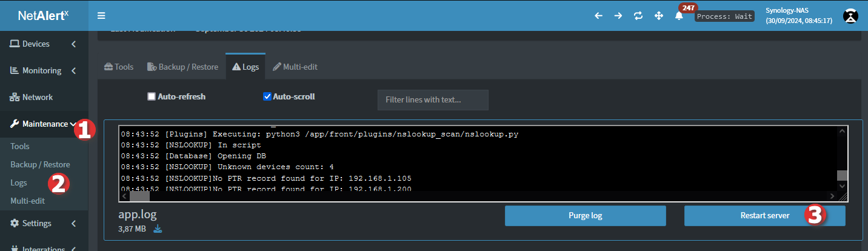Viewport: 868px width, 251px height.
Task: Open notifications bell with 247 badge
Action: (679, 16)
